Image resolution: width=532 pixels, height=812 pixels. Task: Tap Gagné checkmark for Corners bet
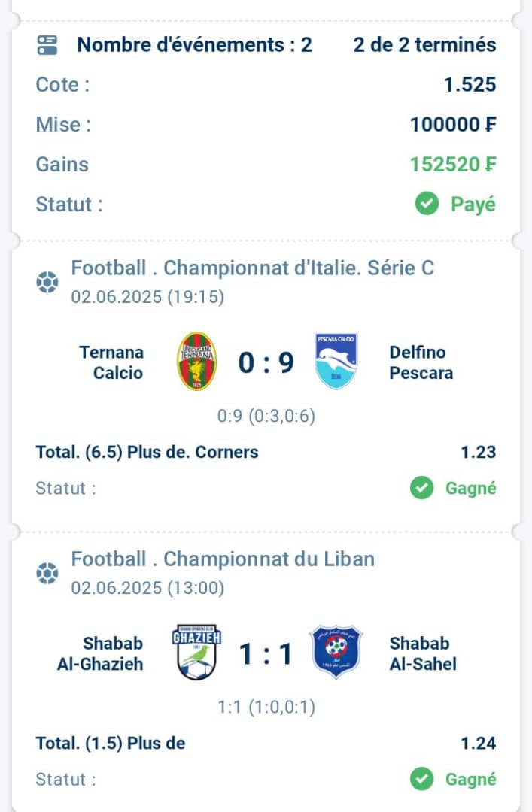421,488
